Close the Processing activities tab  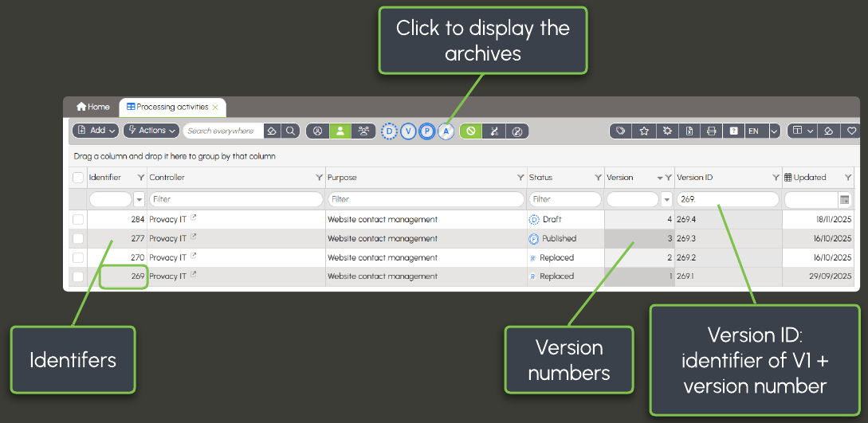215,107
